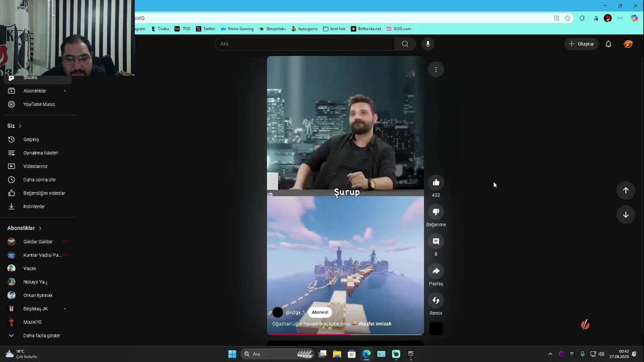Click Abone ol subscribe button
The width and height of the screenshot is (644, 362).
click(319, 312)
